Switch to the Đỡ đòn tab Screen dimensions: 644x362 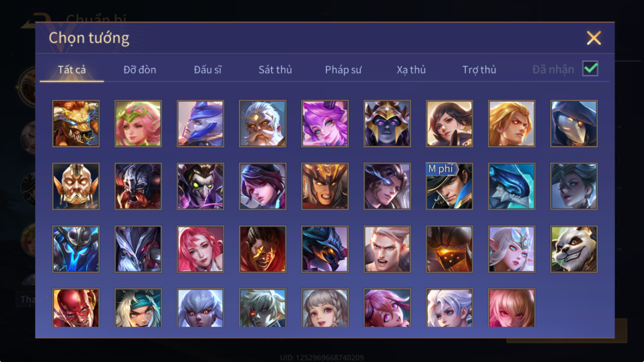tap(140, 70)
